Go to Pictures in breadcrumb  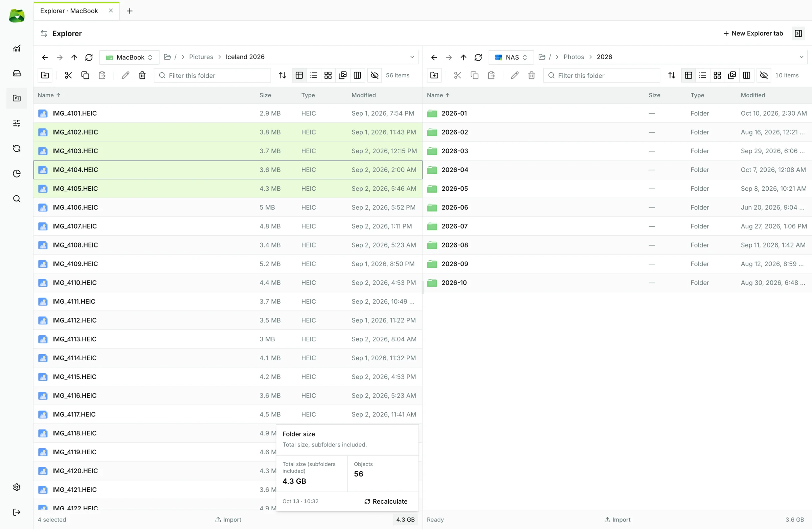click(201, 57)
